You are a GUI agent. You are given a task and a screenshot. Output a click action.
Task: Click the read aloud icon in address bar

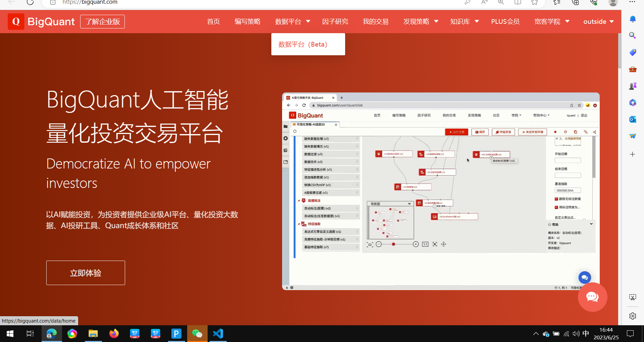484,2
